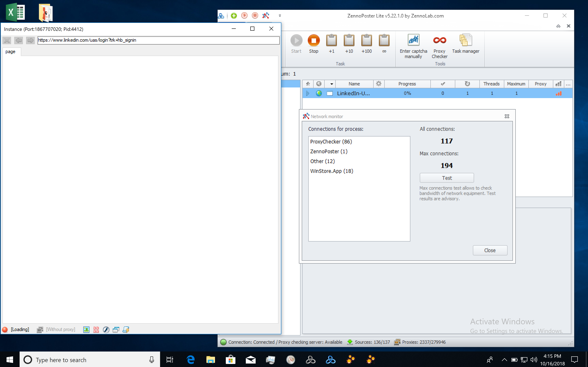588x367 pixels.
Task: Select the LinkedIn-U... task name
Action: [353, 93]
